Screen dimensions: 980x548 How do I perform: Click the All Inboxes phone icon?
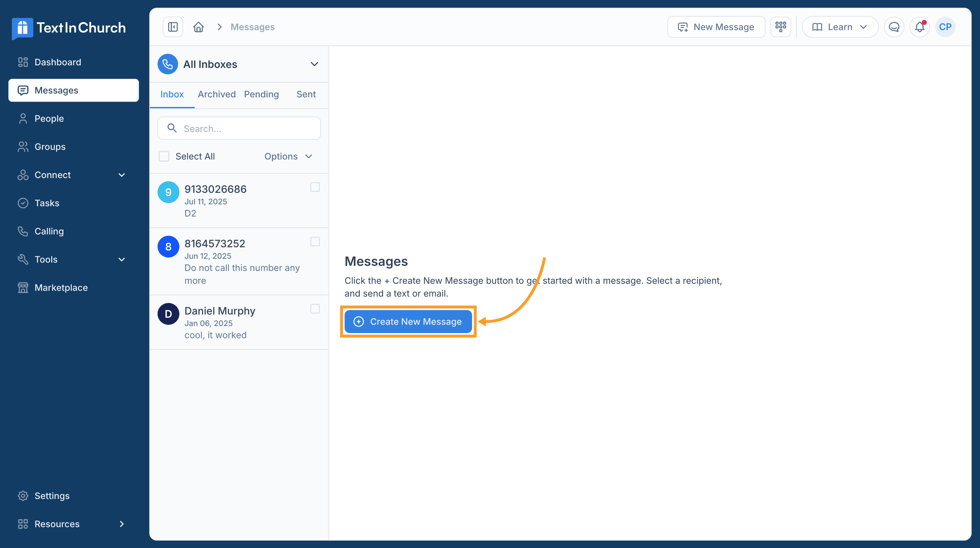168,64
